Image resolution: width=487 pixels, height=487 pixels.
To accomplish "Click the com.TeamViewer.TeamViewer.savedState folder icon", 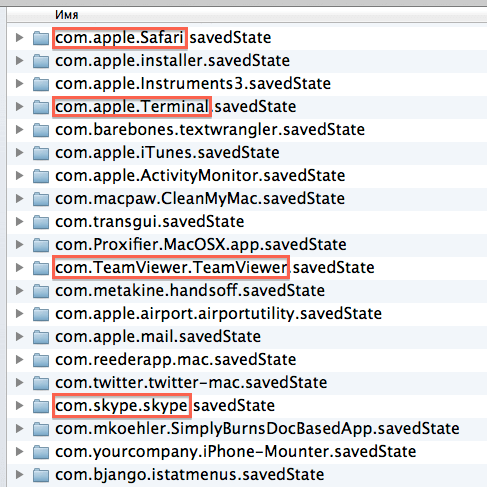I will (41, 268).
